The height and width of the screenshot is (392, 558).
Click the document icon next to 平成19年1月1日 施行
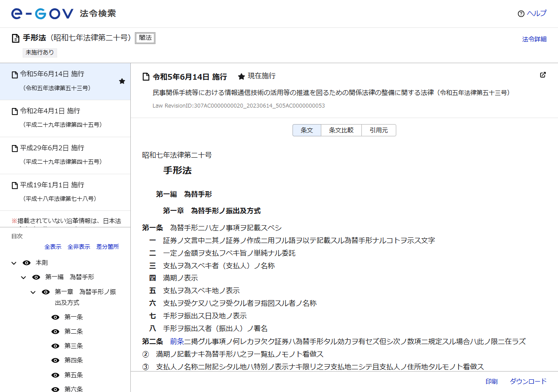(x=15, y=186)
